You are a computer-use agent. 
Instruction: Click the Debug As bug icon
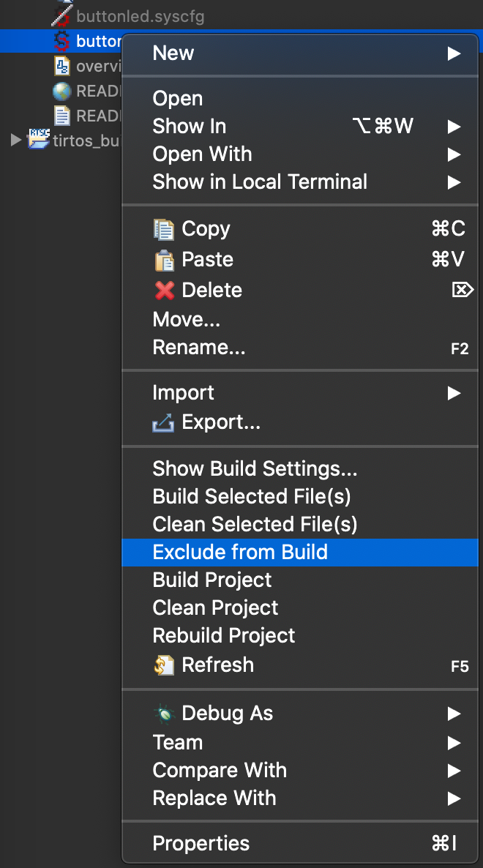pyautogui.click(x=164, y=714)
